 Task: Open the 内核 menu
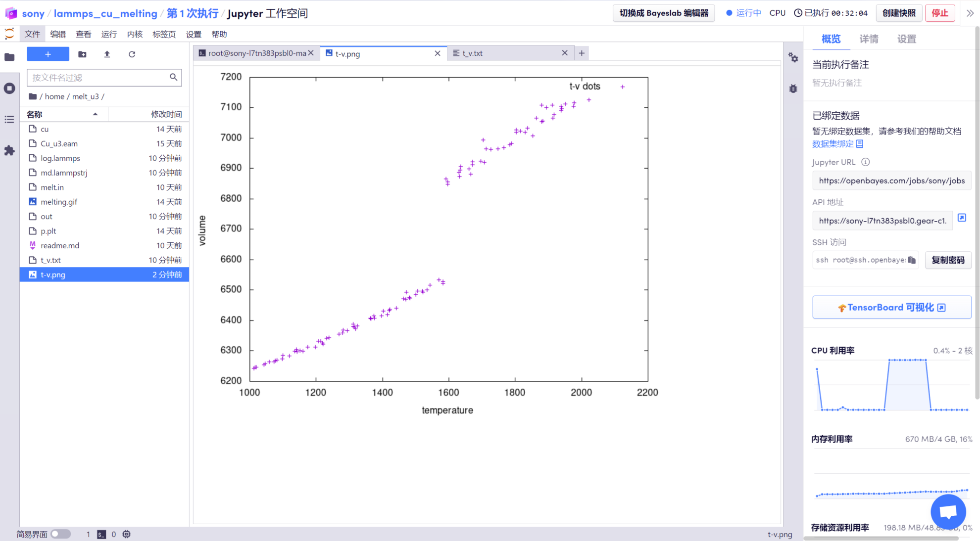(x=135, y=34)
